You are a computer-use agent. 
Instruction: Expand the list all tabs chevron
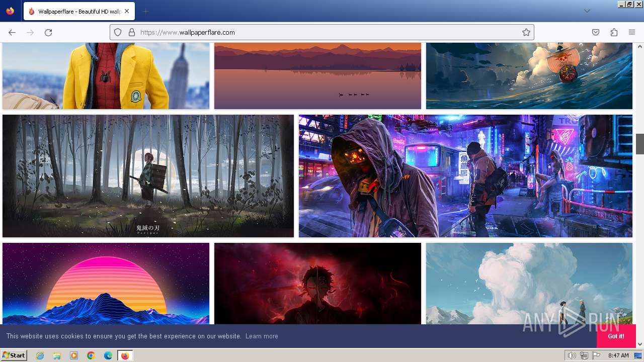click(587, 11)
